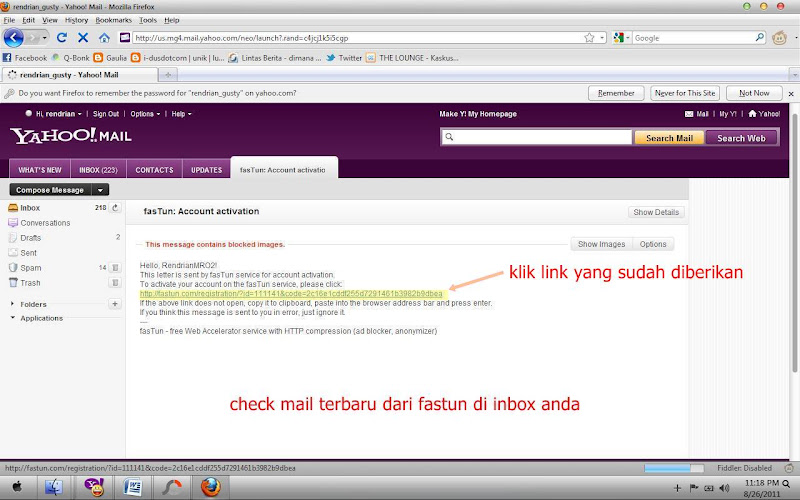The height and width of the screenshot is (500, 800).
Task: Expand the Folders section
Action: pyautogui.click(x=12, y=304)
